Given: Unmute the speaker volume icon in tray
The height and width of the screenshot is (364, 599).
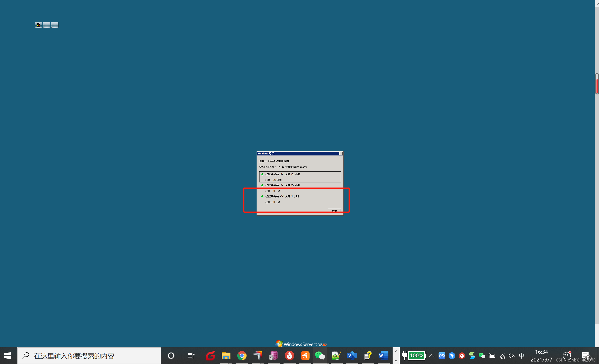Looking at the screenshot, I should (x=511, y=356).
